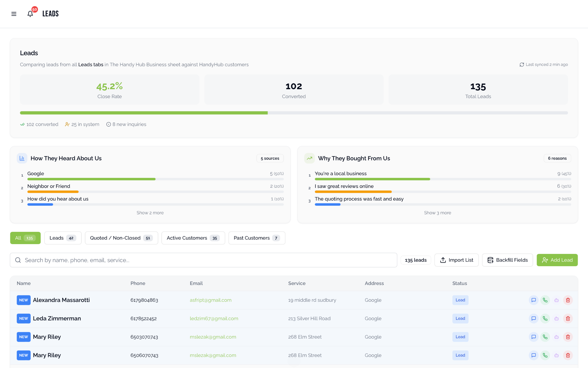Click '25 in system' text
The image size is (588, 368).
(x=85, y=125)
